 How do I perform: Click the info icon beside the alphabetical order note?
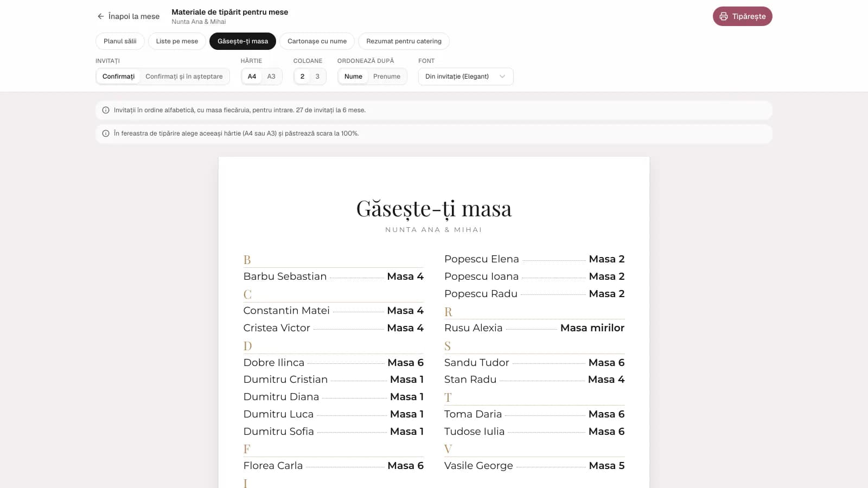(x=106, y=110)
